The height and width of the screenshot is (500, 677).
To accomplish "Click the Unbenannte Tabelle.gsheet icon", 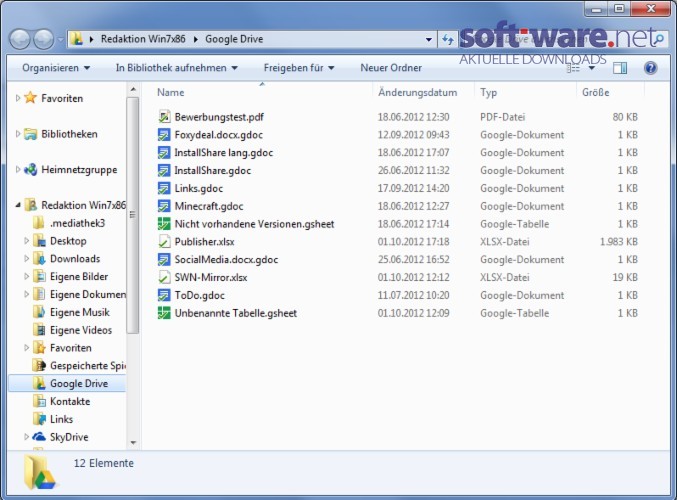I will [164, 313].
